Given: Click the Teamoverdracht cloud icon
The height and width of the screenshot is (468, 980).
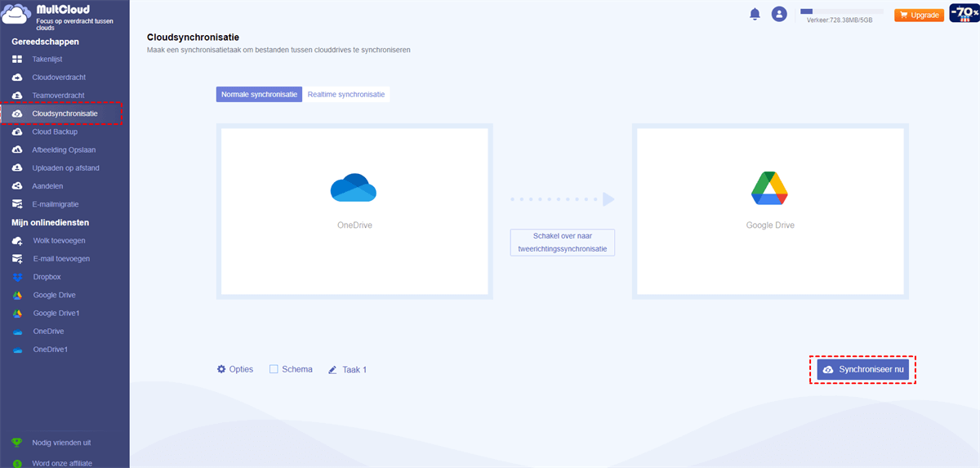Looking at the screenshot, I should tap(17, 96).
